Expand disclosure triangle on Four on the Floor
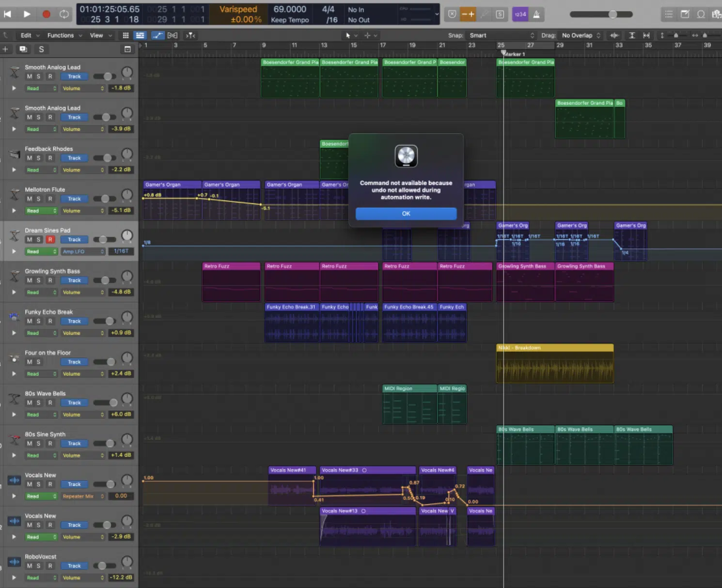The height and width of the screenshot is (588, 722). [14, 374]
